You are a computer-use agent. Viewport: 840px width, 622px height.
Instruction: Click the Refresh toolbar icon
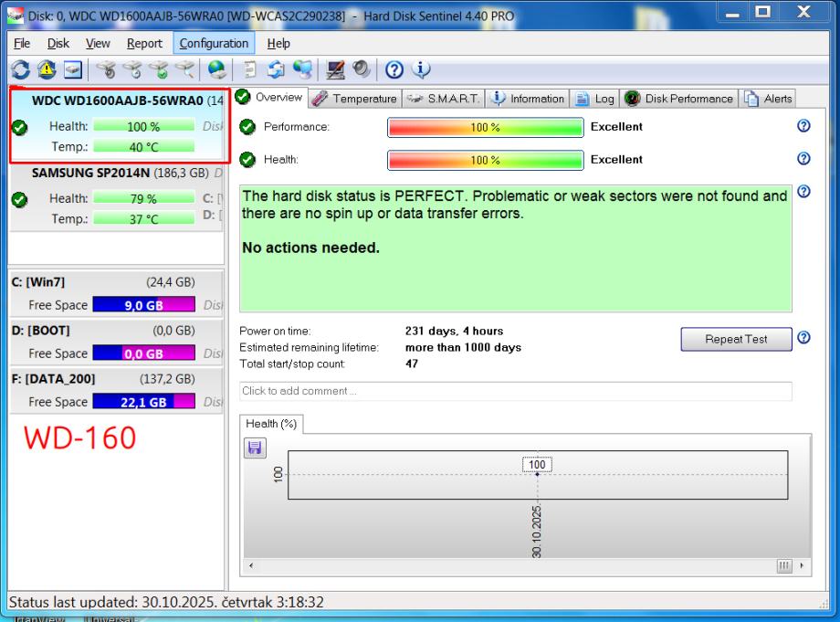[20, 69]
